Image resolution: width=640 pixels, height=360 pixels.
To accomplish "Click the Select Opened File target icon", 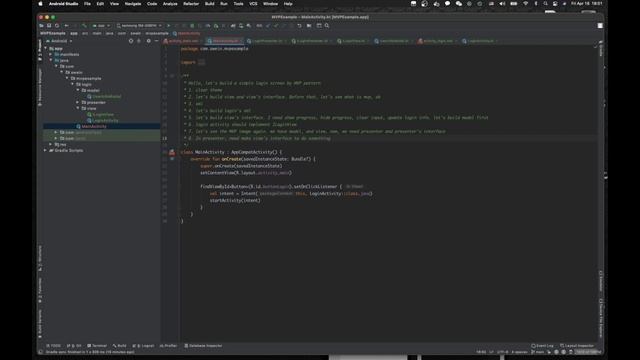I will coord(131,41).
